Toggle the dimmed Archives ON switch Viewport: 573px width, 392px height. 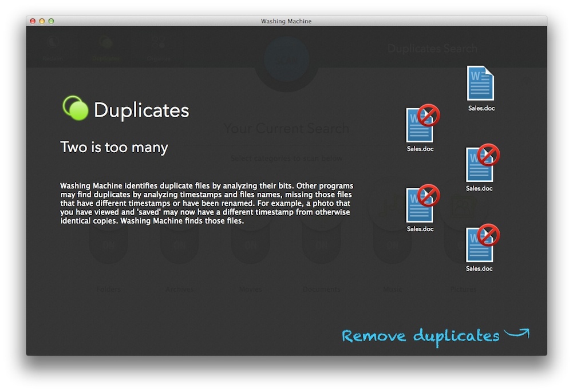pos(179,244)
